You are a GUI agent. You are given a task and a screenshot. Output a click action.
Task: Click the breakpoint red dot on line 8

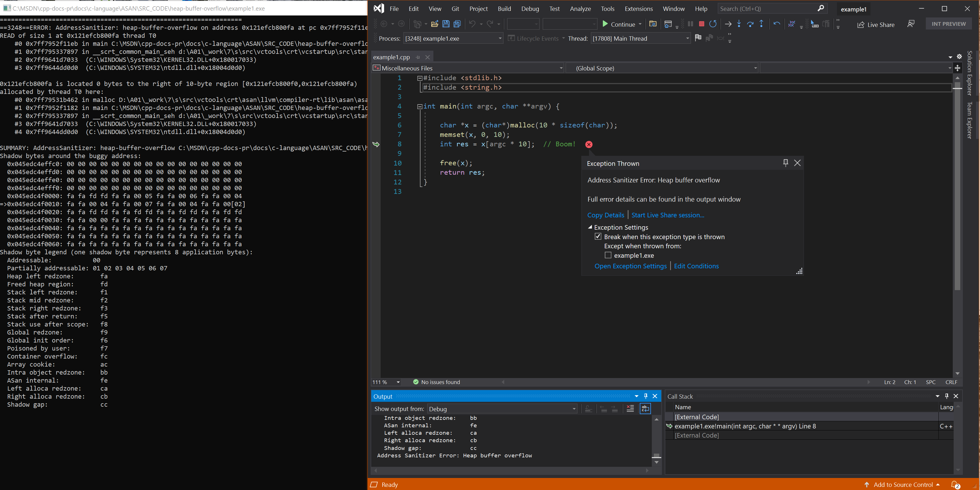[x=588, y=144]
